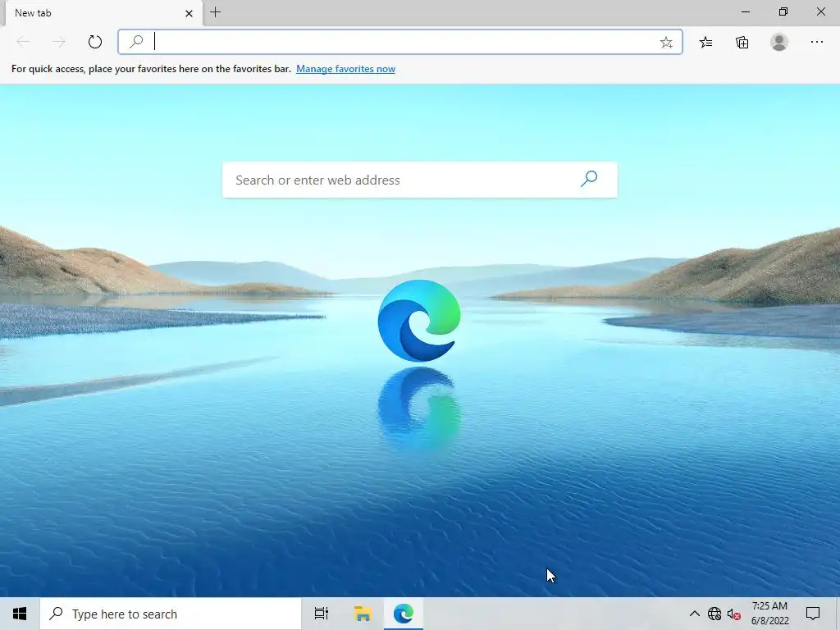Viewport: 840px width, 630px height.
Task: Open Task View on the taskbar
Action: point(322,614)
